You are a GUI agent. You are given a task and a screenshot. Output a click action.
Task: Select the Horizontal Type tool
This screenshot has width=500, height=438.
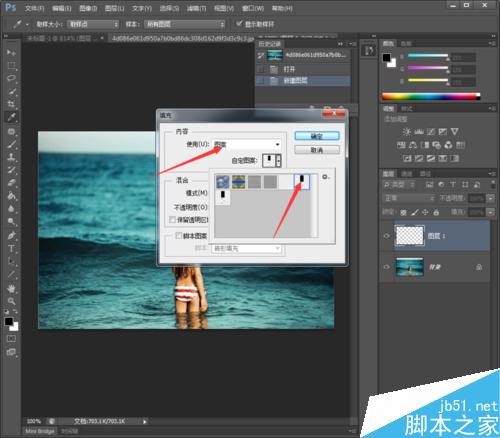click(11, 249)
